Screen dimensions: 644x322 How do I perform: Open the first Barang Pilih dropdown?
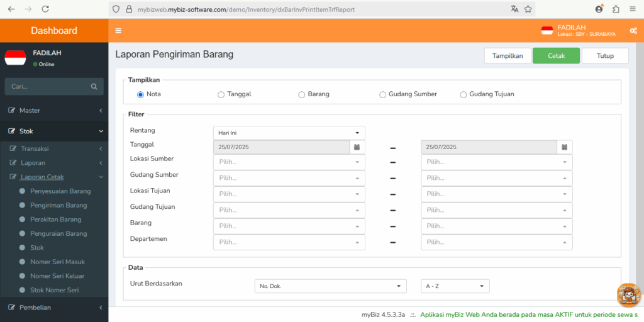tap(289, 226)
